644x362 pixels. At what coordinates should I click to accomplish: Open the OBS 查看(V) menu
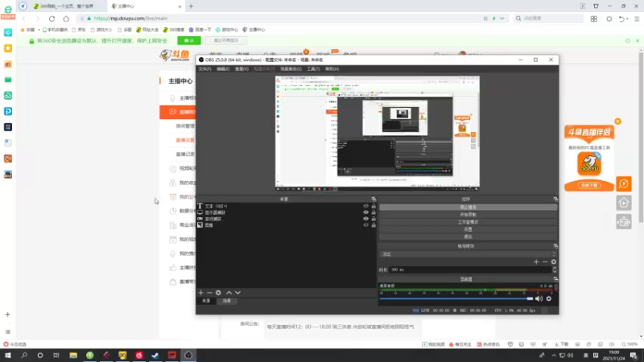(242, 69)
